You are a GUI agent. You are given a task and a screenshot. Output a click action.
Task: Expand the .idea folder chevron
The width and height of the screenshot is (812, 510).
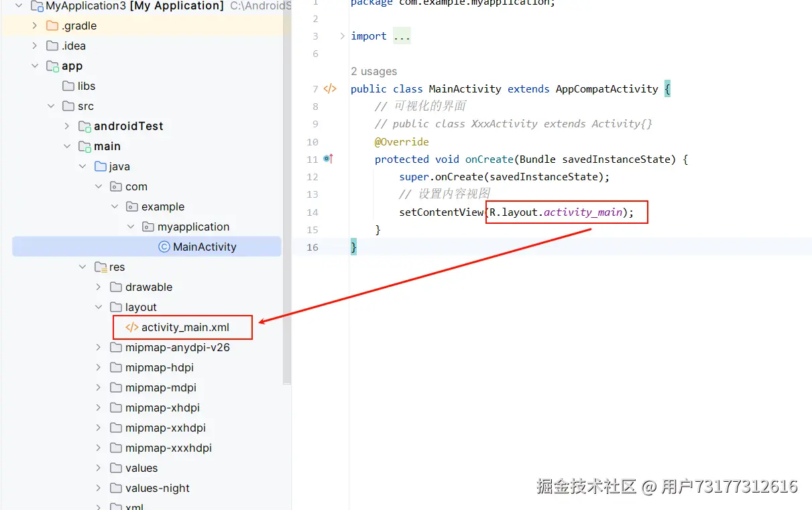click(35, 46)
